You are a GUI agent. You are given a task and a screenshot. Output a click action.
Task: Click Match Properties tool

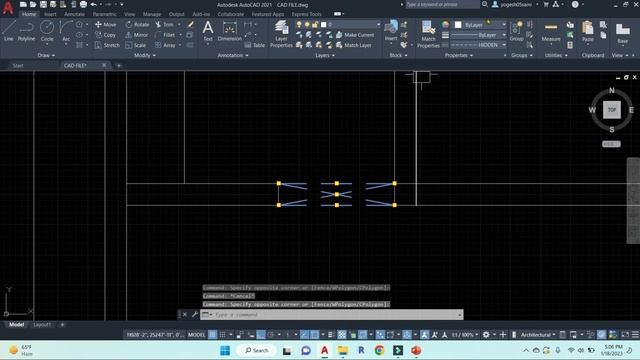click(x=428, y=34)
